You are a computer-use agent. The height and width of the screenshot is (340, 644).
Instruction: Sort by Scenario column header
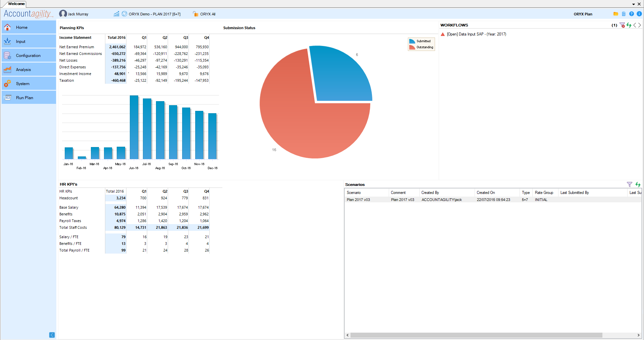coord(367,193)
